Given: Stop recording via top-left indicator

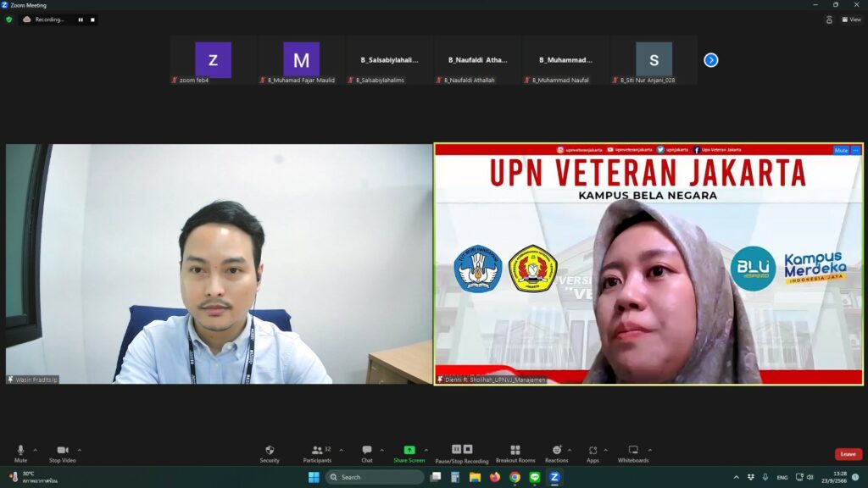Looking at the screenshot, I should [93, 19].
